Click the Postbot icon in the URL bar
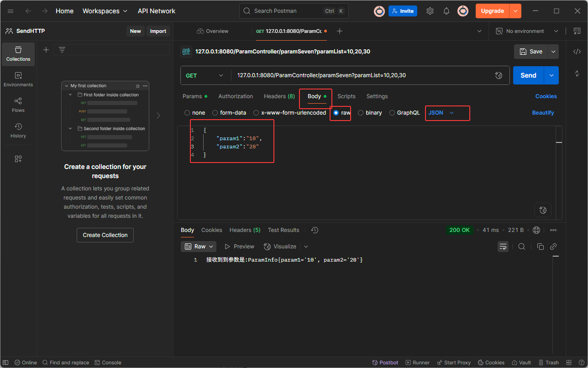Viewport: 588px width, 368px height. [x=499, y=75]
